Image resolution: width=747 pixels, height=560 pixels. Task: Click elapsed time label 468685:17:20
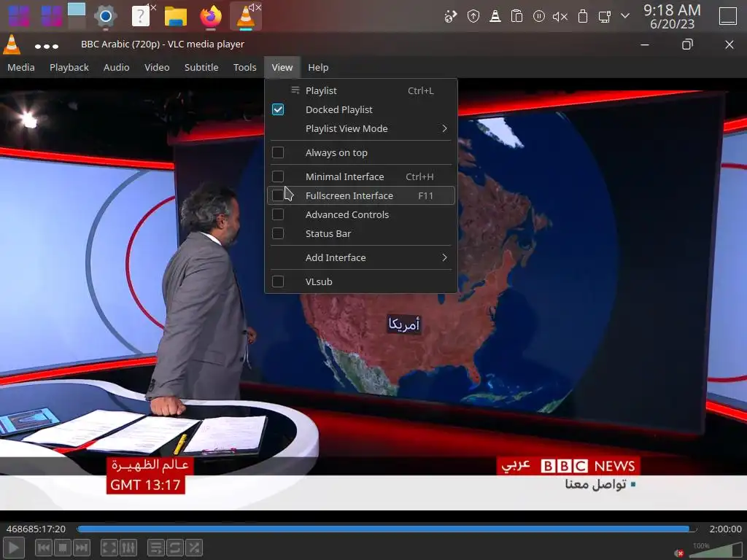(36, 529)
